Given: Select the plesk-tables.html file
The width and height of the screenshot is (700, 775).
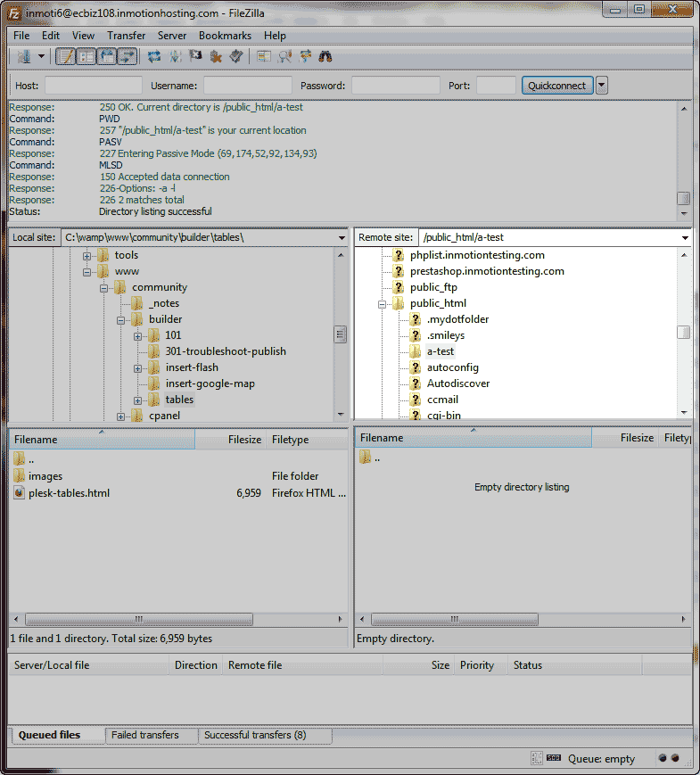Looking at the screenshot, I should [x=69, y=492].
